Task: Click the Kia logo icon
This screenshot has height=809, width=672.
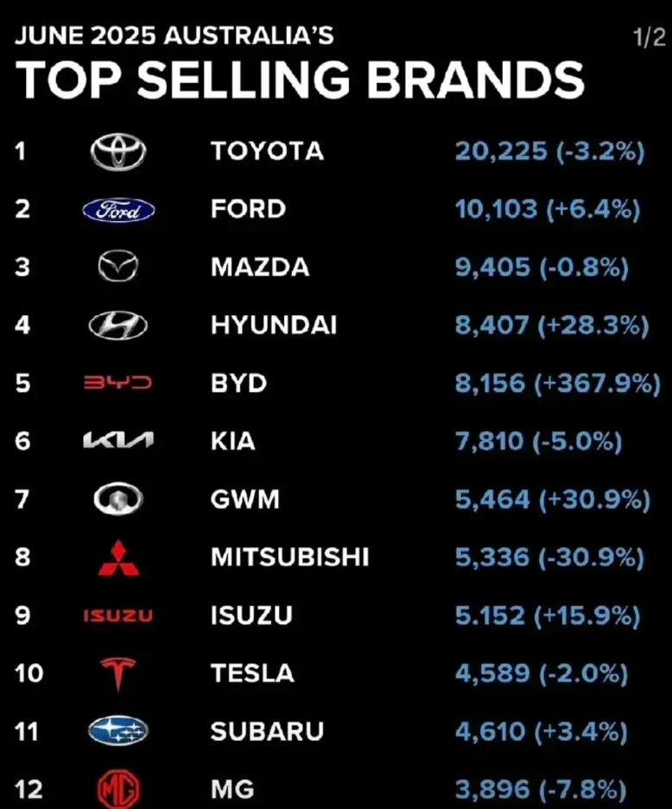Action: click(x=118, y=440)
